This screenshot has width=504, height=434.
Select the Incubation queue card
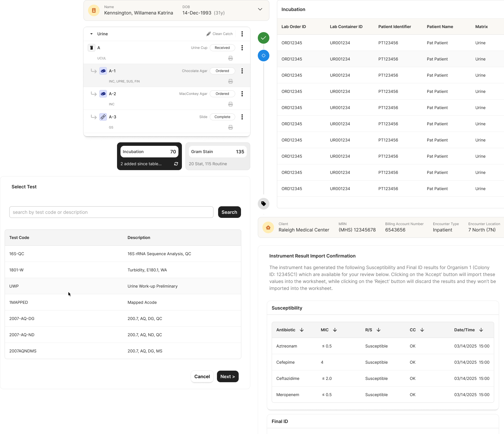149,156
